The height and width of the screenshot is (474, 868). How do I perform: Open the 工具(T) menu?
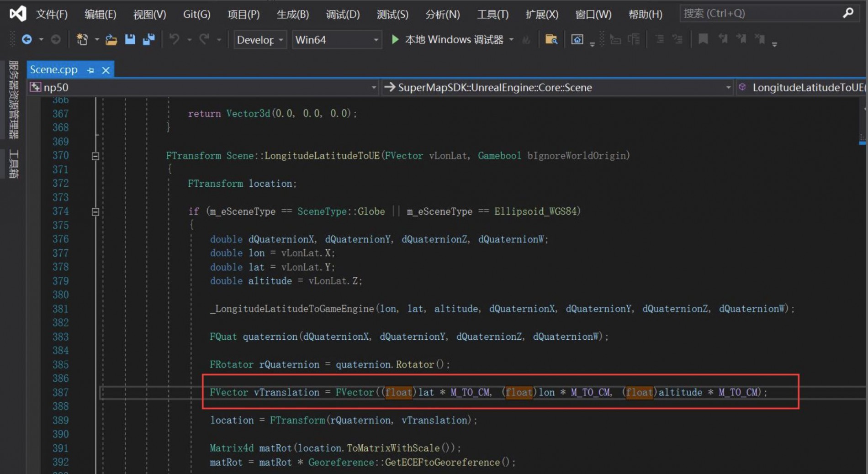493,14
